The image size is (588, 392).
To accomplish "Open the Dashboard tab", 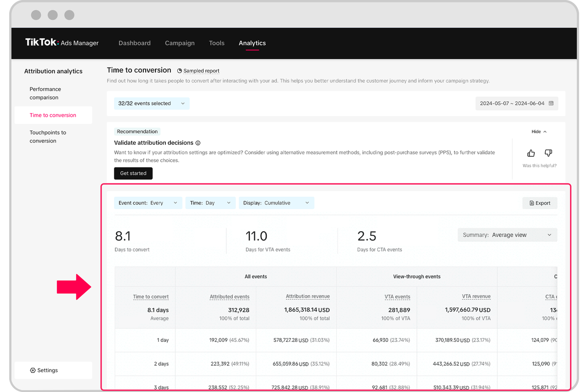I will (135, 43).
